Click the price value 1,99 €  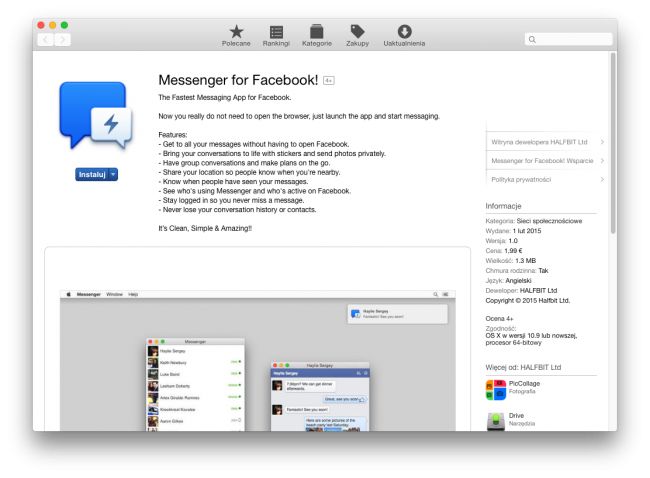click(x=513, y=251)
